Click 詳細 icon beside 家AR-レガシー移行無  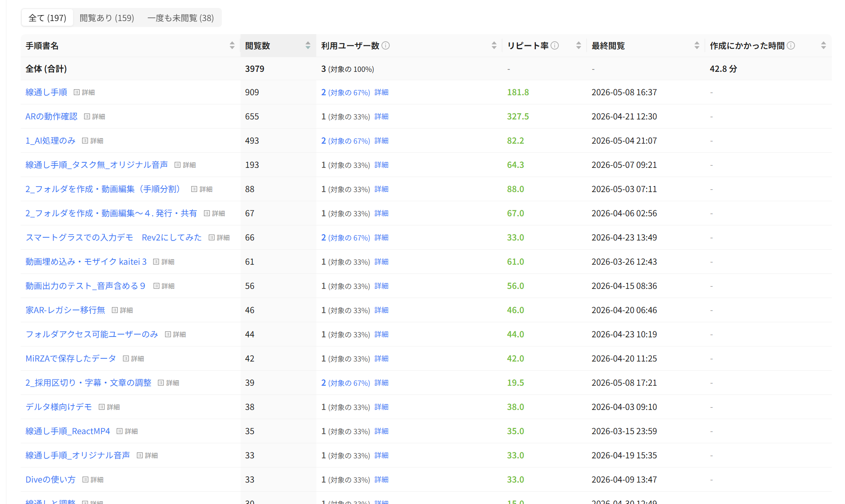(122, 310)
